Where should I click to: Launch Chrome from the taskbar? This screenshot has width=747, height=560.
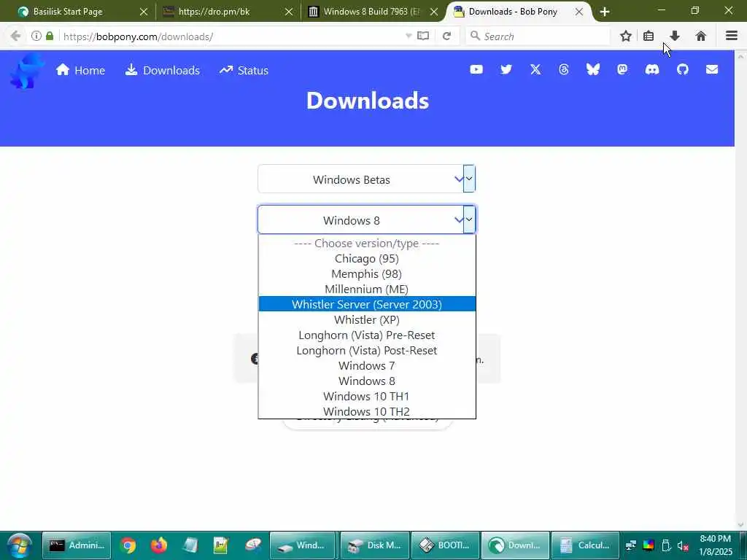coord(128,545)
